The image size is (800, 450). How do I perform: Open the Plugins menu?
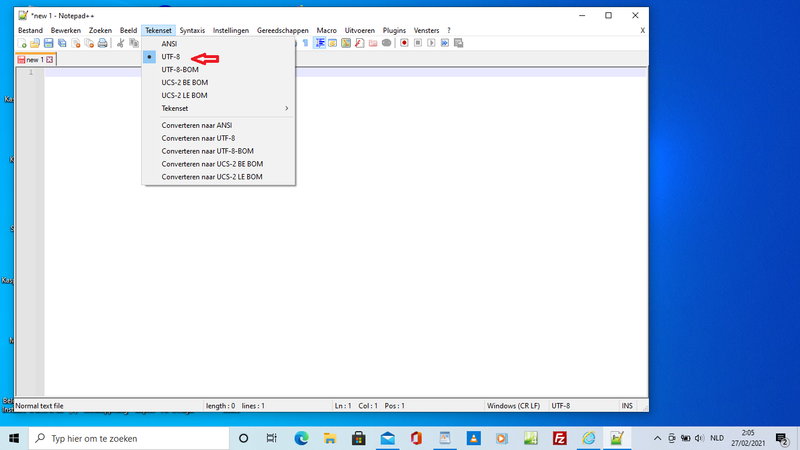[x=394, y=31]
